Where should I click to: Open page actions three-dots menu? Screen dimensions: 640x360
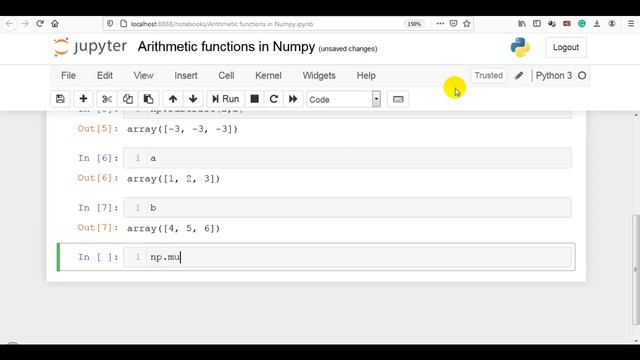(x=440, y=24)
